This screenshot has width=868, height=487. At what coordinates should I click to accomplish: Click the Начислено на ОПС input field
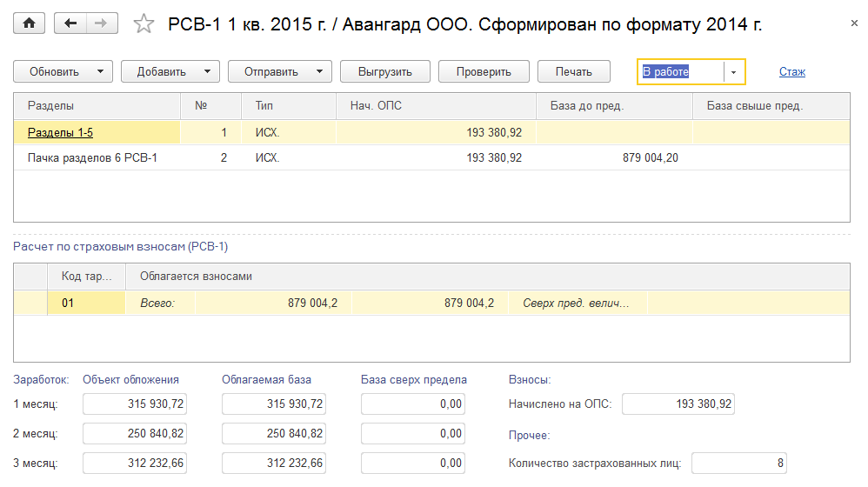point(678,404)
